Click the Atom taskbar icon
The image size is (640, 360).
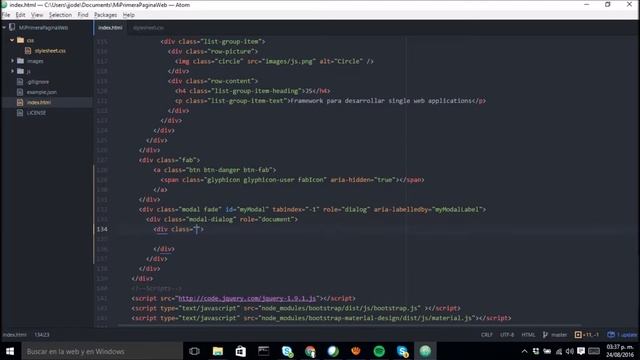425,351
